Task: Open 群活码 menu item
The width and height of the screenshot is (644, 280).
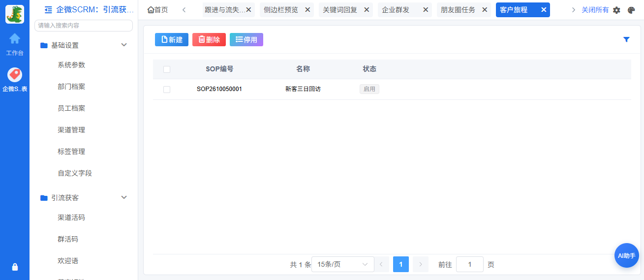Action: point(68,239)
